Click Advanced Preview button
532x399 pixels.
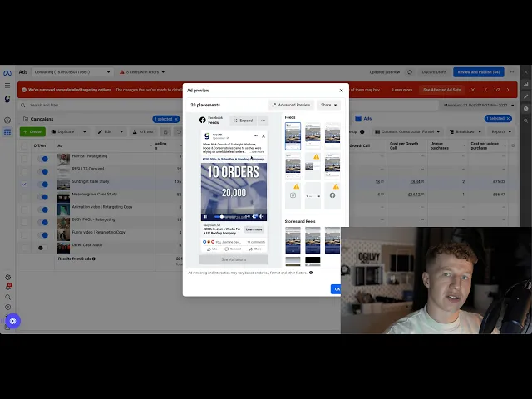coord(292,105)
